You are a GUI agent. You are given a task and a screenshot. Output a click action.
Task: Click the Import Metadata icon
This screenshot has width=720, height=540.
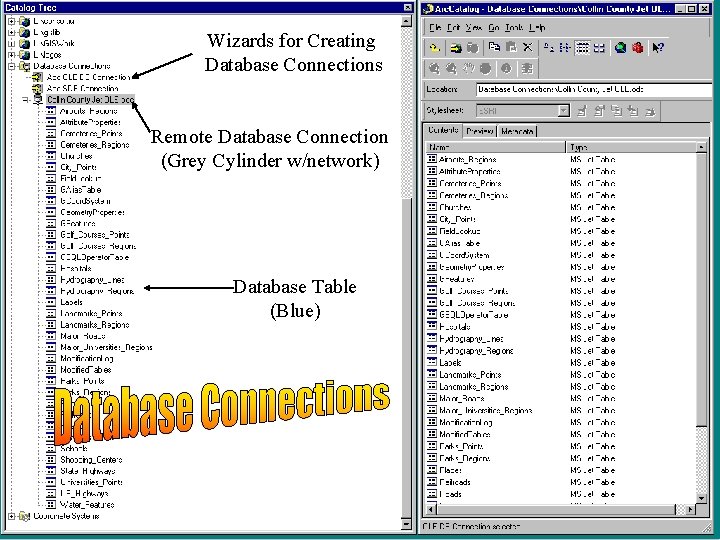(x=633, y=111)
